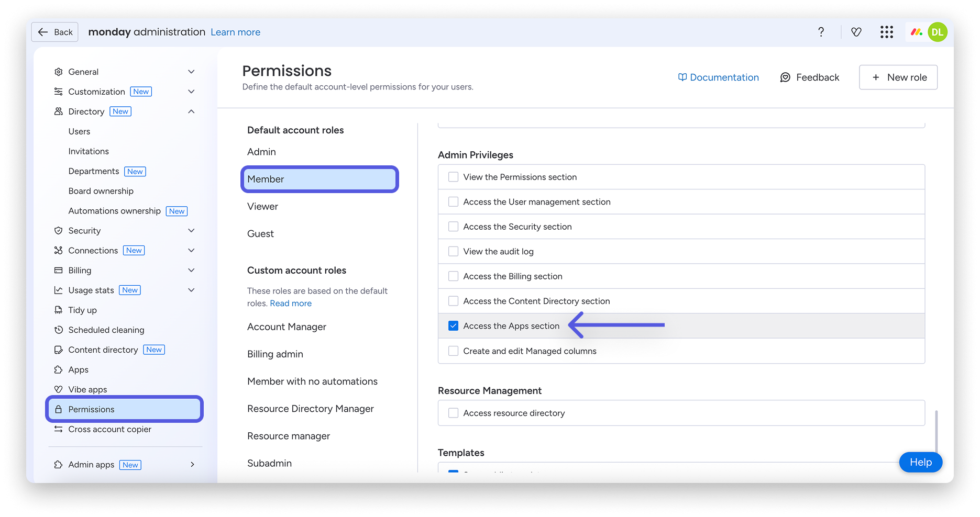The height and width of the screenshot is (517, 980).
Task: Click the New role button
Action: pyautogui.click(x=898, y=77)
